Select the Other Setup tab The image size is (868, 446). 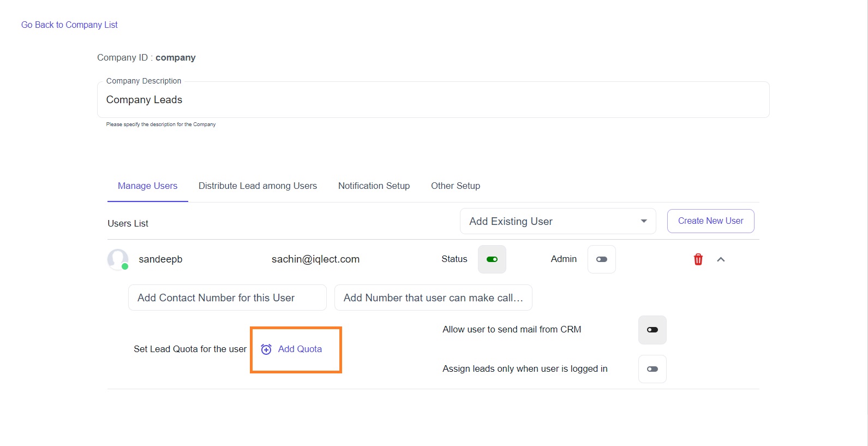click(456, 186)
